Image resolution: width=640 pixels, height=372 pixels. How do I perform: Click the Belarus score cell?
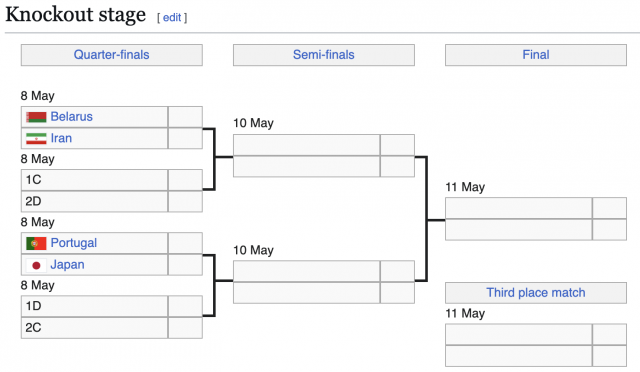(x=185, y=117)
